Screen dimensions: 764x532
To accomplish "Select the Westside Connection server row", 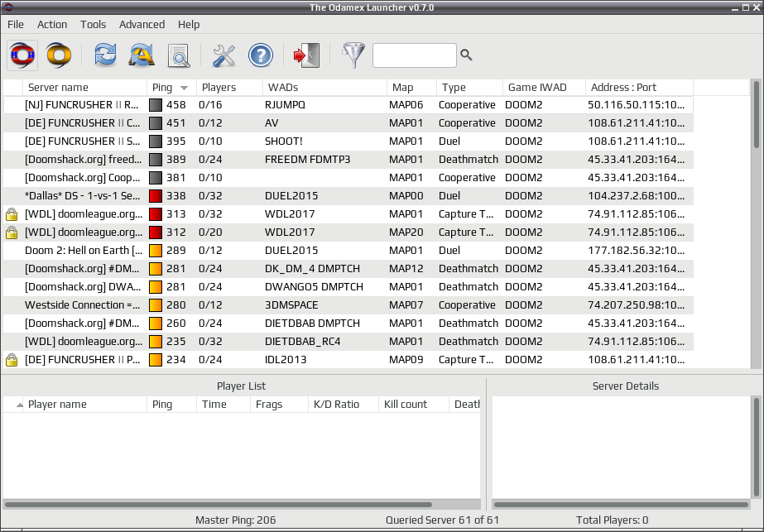I will point(348,305).
